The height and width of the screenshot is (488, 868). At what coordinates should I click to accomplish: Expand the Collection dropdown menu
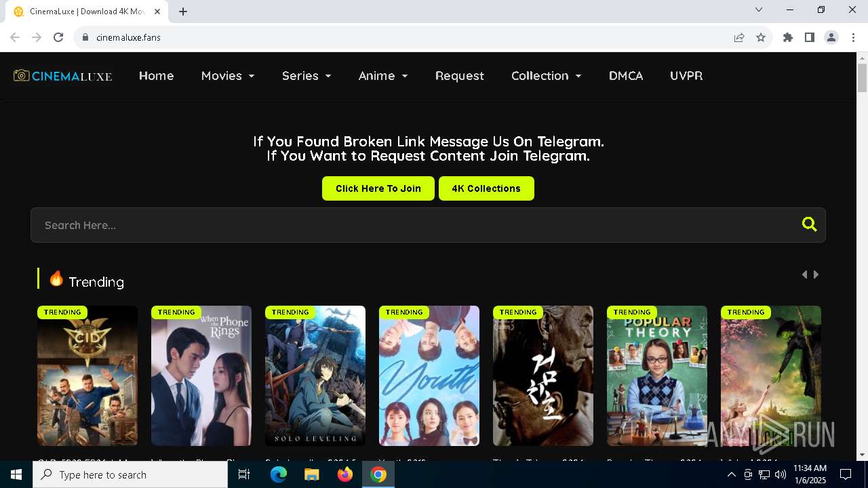coord(547,75)
